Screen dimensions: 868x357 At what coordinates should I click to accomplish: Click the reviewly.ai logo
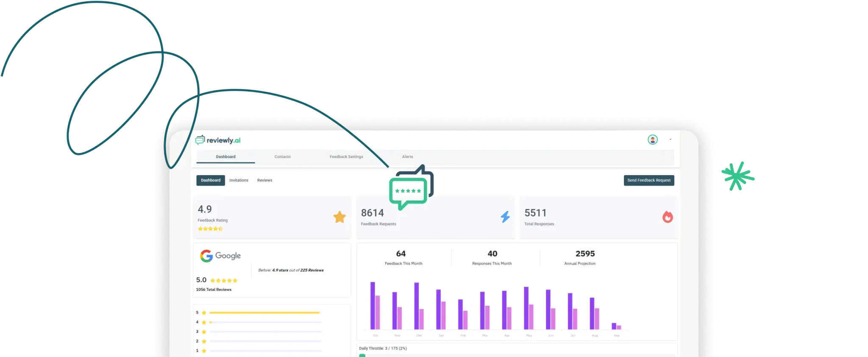218,140
